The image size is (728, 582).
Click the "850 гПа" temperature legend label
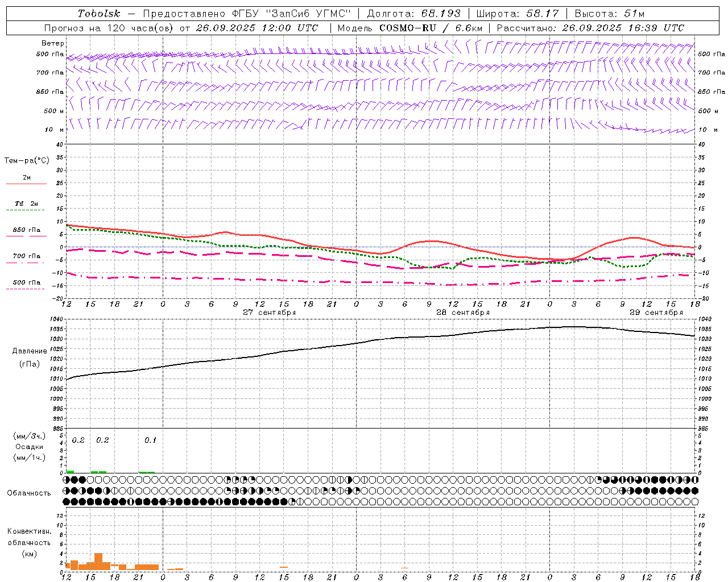pos(27,230)
